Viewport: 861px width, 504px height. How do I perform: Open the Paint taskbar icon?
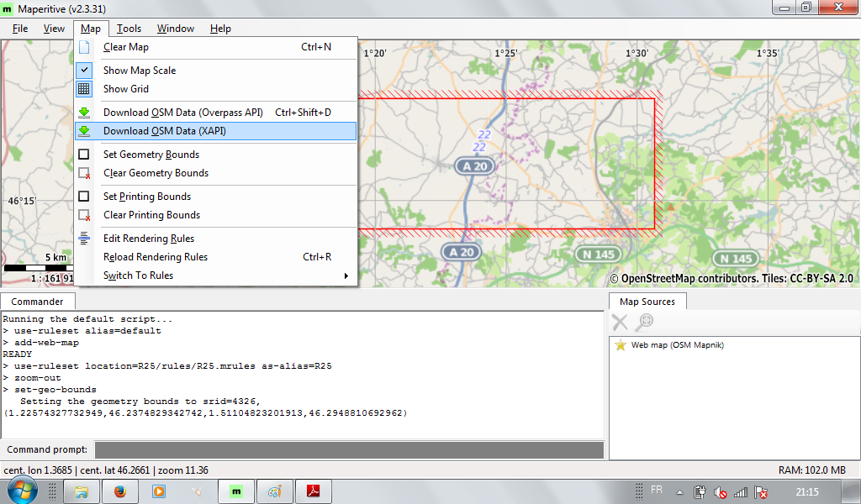275,491
